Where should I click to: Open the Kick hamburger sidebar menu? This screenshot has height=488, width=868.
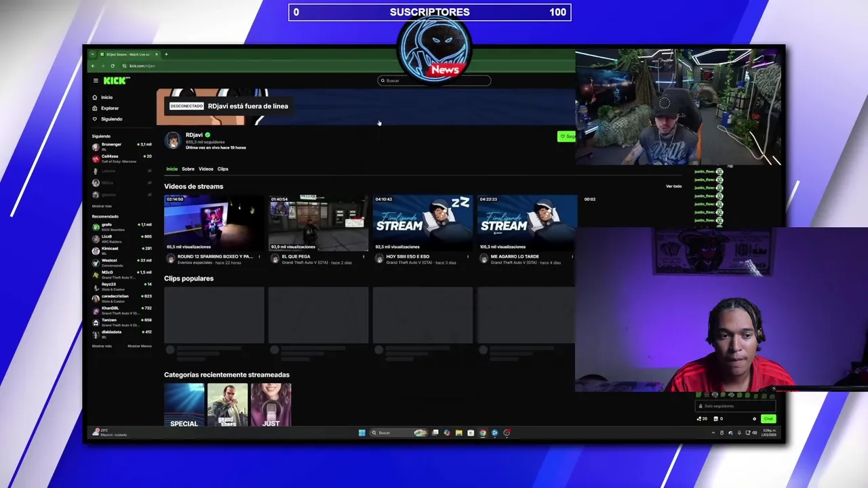pyautogui.click(x=96, y=81)
